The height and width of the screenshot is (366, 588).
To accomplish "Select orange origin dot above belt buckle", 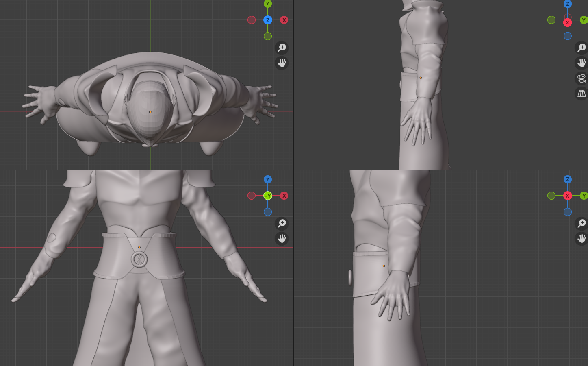I will (x=139, y=247).
